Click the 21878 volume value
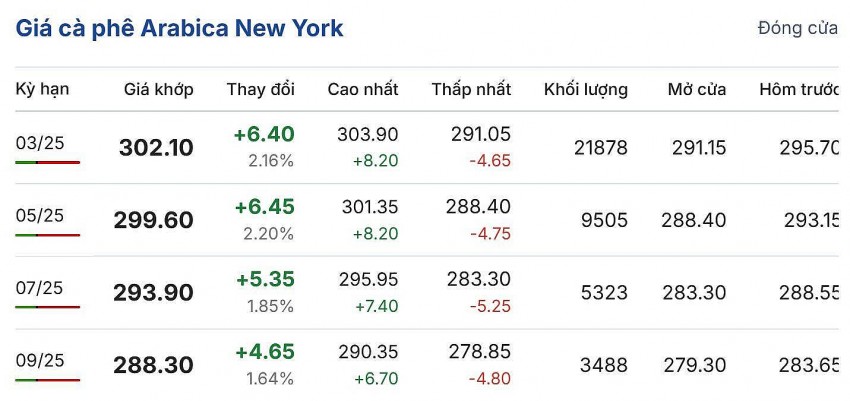The width and height of the screenshot is (850, 401). (x=601, y=148)
